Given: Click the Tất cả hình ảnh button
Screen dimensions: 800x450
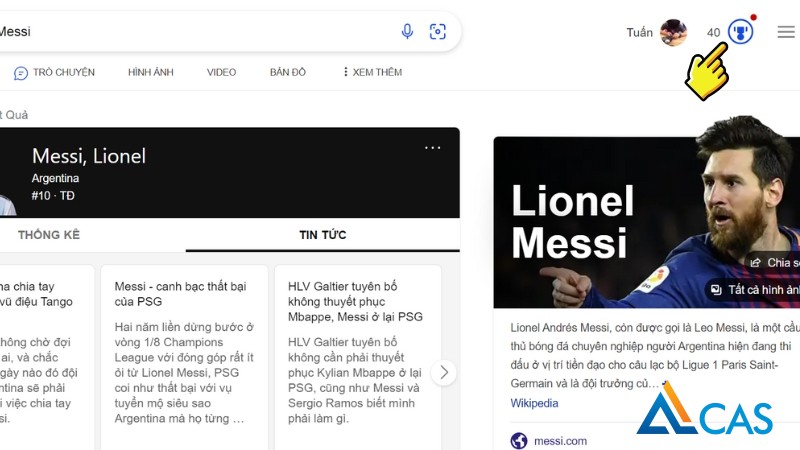Looking at the screenshot, I should pos(755,290).
